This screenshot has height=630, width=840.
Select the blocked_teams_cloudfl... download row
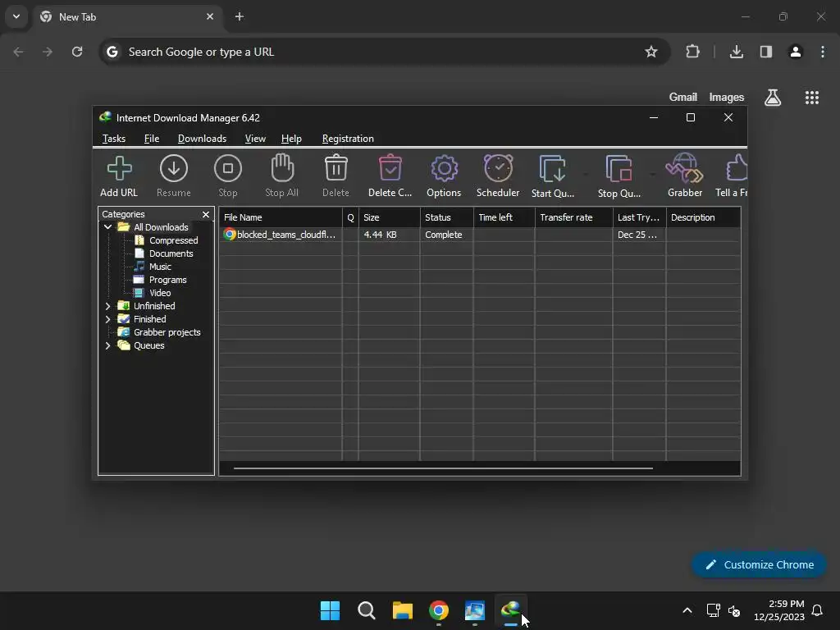[x=480, y=235]
